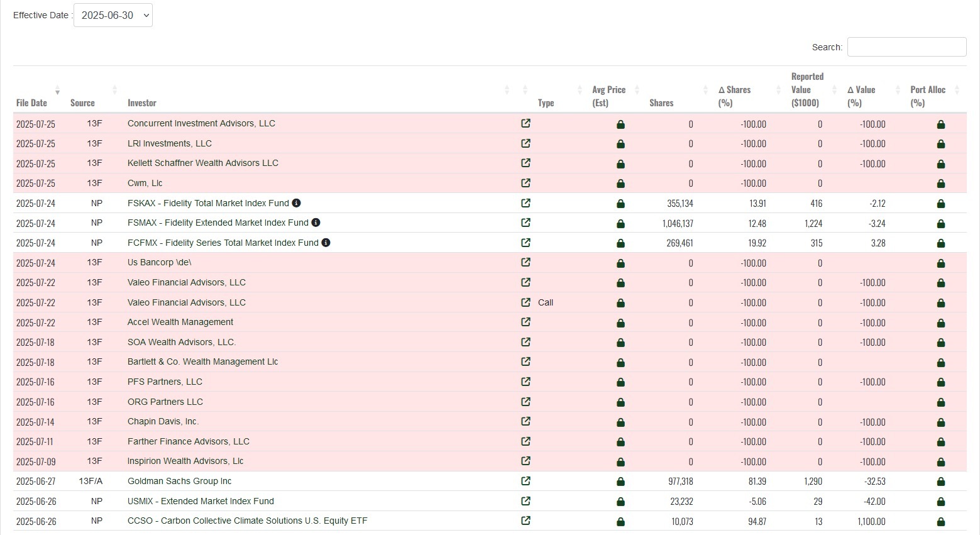Viewport: 980px width, 535px height.
Task: Open external link for Bartlett & Co. Wealth
Action: 526,361
